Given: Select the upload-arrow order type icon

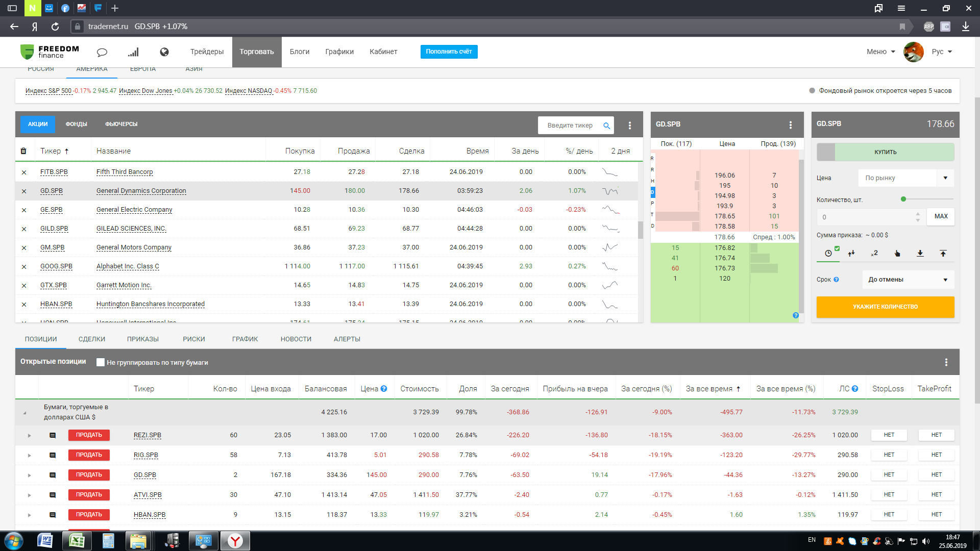Looking at the screenshot, I should click(943, 253).
